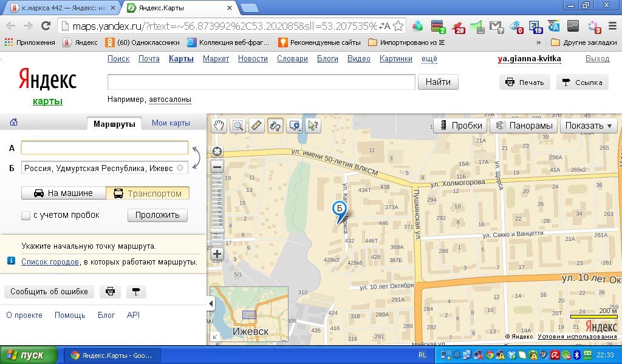Click the map zoom slider handle

point(217,231)
